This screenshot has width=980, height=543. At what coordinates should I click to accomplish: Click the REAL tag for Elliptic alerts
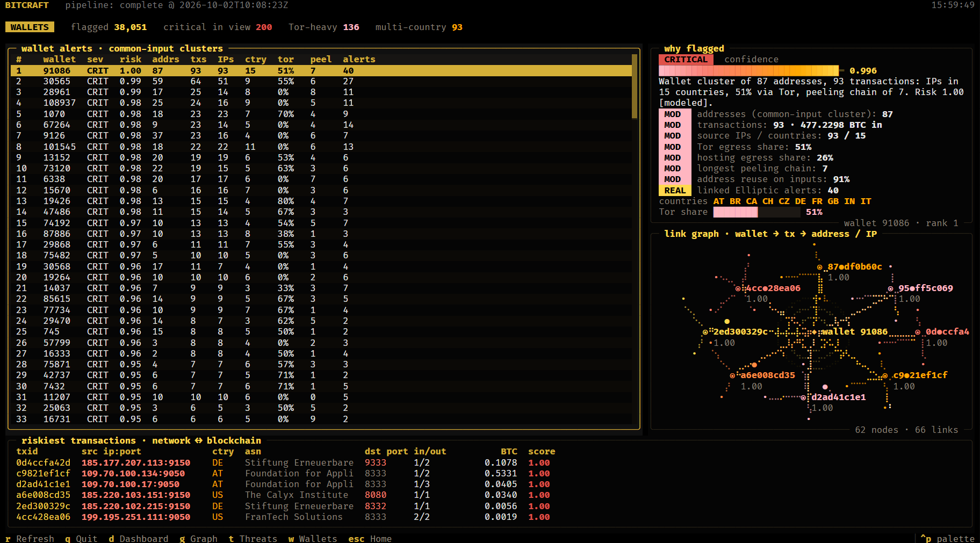(x=675, y=190)
